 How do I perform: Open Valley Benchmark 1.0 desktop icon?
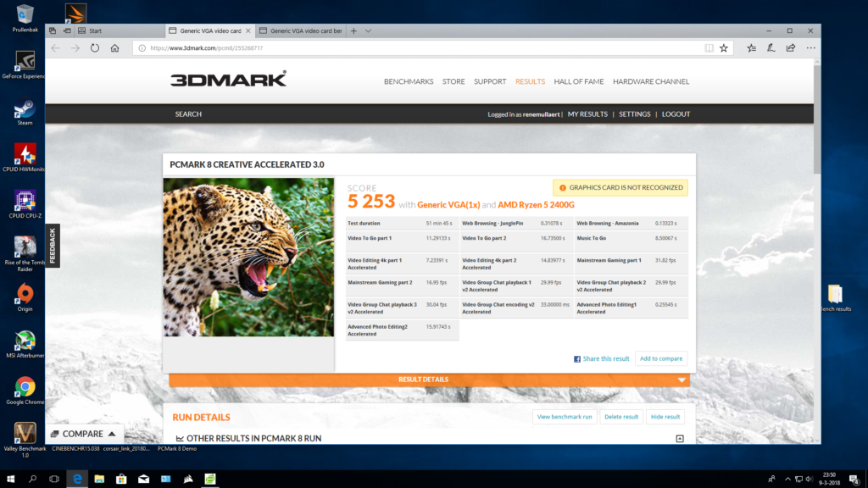[x=25, y=441]
